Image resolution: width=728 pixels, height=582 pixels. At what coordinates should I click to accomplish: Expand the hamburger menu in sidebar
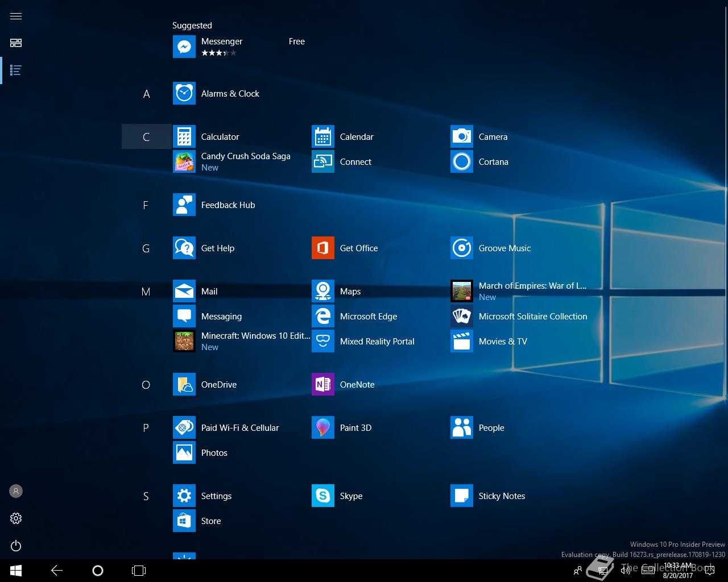(16, 16)
